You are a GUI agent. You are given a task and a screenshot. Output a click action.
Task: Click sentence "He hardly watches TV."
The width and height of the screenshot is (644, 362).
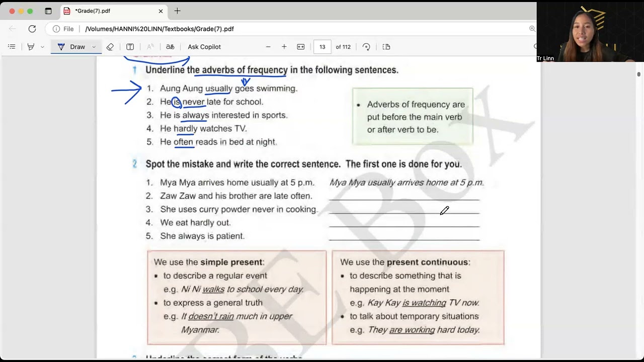click(x=203, y=128)
